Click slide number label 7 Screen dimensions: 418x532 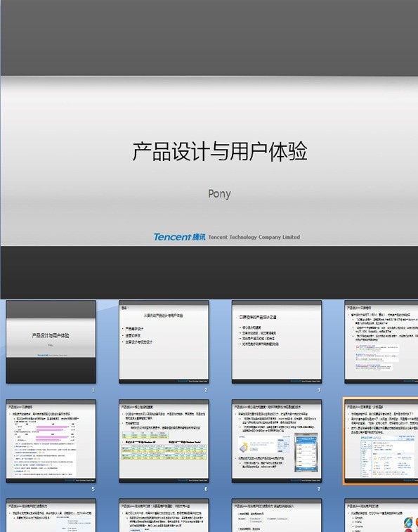318,489
